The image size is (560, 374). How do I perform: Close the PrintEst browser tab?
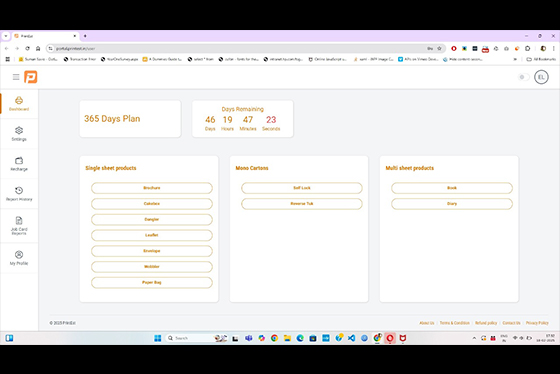point(75,36)
